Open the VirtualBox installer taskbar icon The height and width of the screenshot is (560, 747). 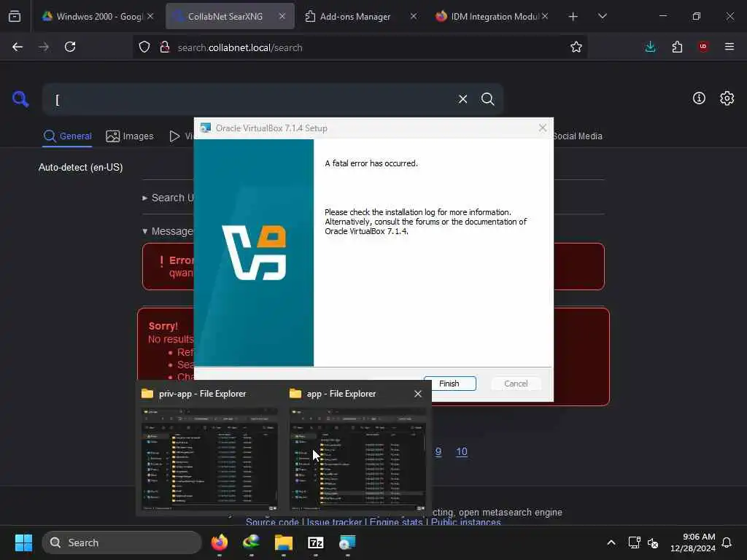tap(347, 542)
